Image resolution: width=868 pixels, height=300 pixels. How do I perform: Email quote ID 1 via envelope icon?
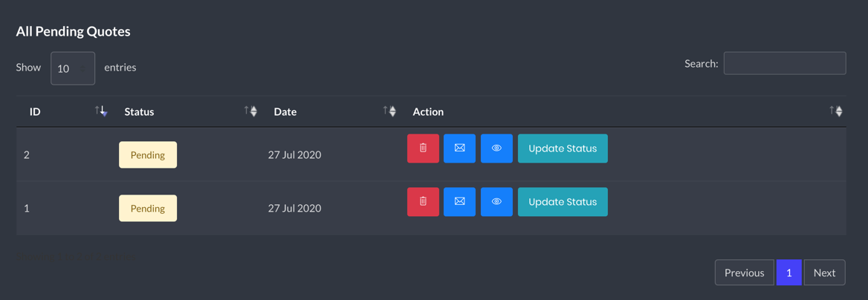[x=459, y=201]
